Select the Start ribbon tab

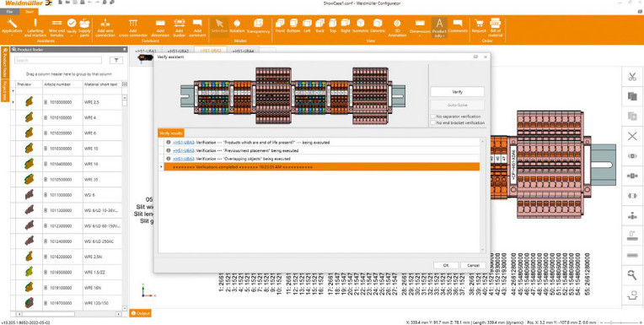pos(30,12)
